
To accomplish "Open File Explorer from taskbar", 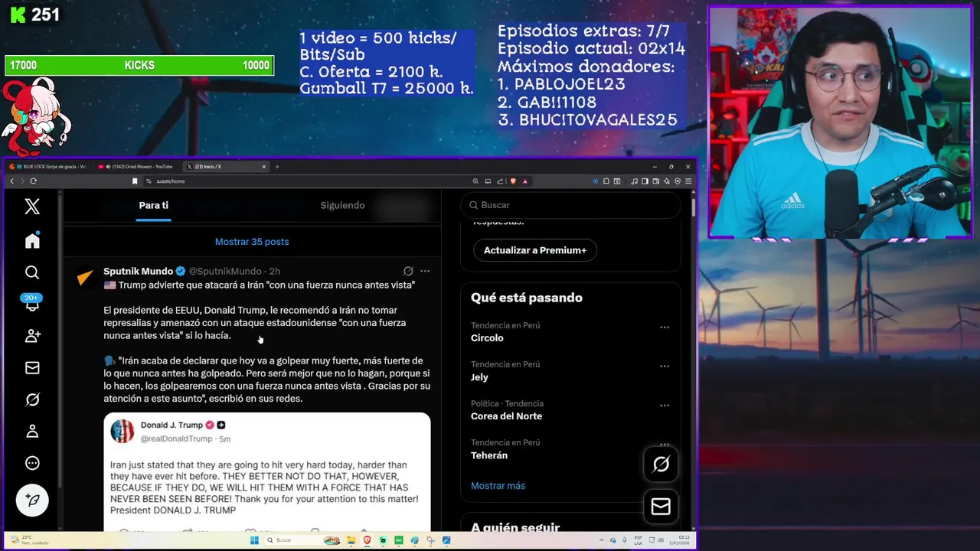I will click(351, 540).
